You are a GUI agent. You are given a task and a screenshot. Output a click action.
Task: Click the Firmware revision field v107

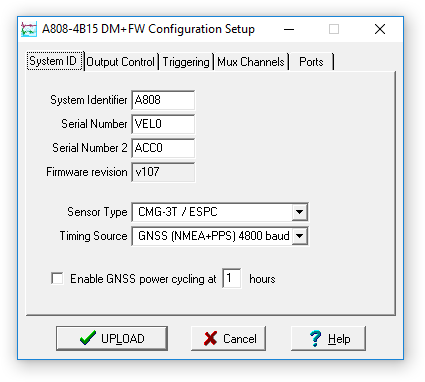(163, 172)
